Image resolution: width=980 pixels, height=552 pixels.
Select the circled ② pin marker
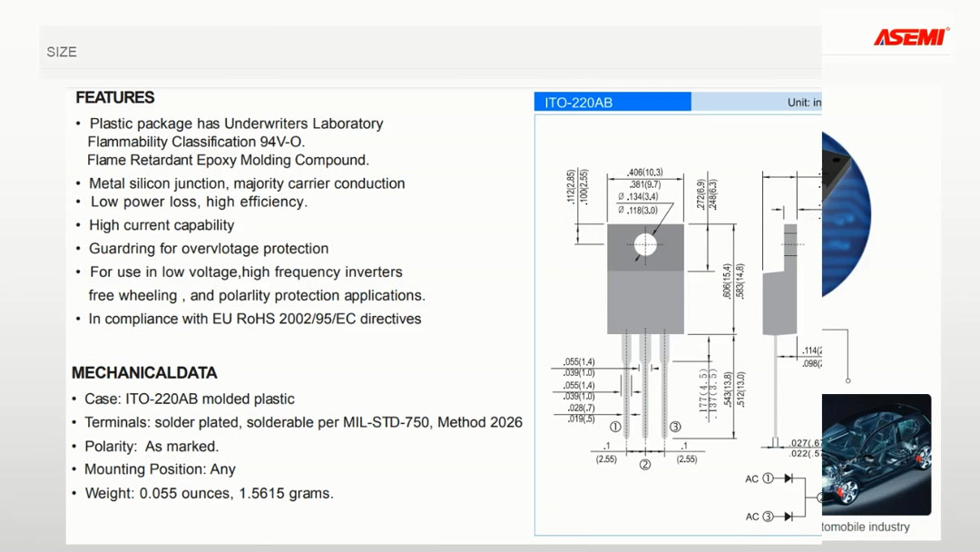coord(645,465)
